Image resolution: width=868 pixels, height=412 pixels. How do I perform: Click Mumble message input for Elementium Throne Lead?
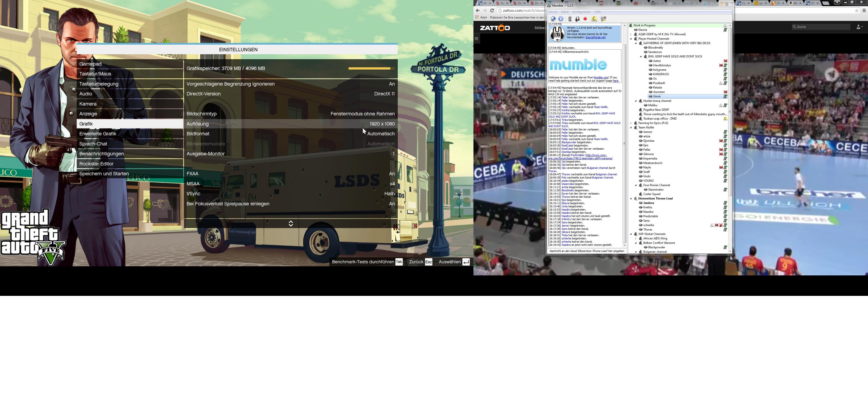point(587,251)
